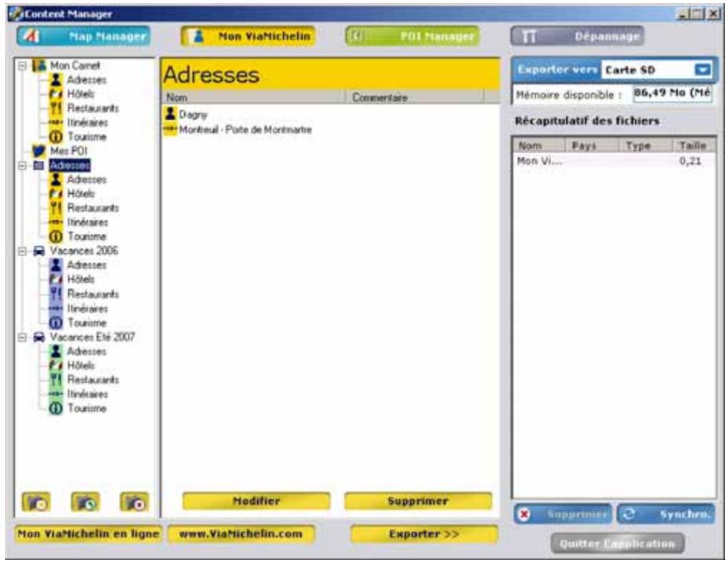Click the Synchro. button

tap(666, 514)
